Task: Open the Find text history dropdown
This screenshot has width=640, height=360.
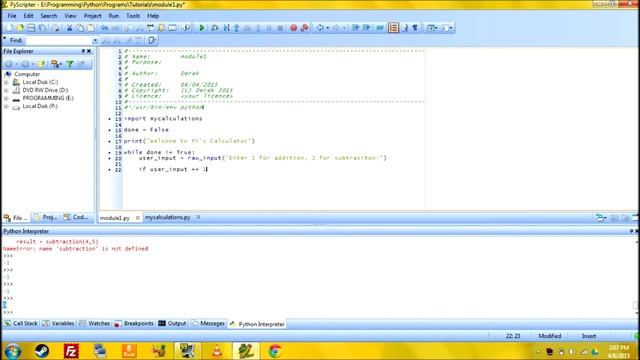Action: (95, 40)
